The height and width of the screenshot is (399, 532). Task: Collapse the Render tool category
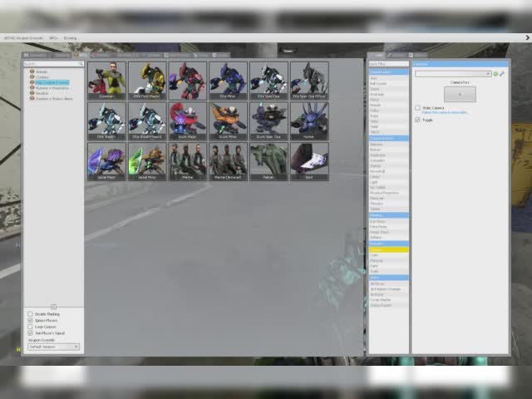pyautogui.click(x=389, y=244)
